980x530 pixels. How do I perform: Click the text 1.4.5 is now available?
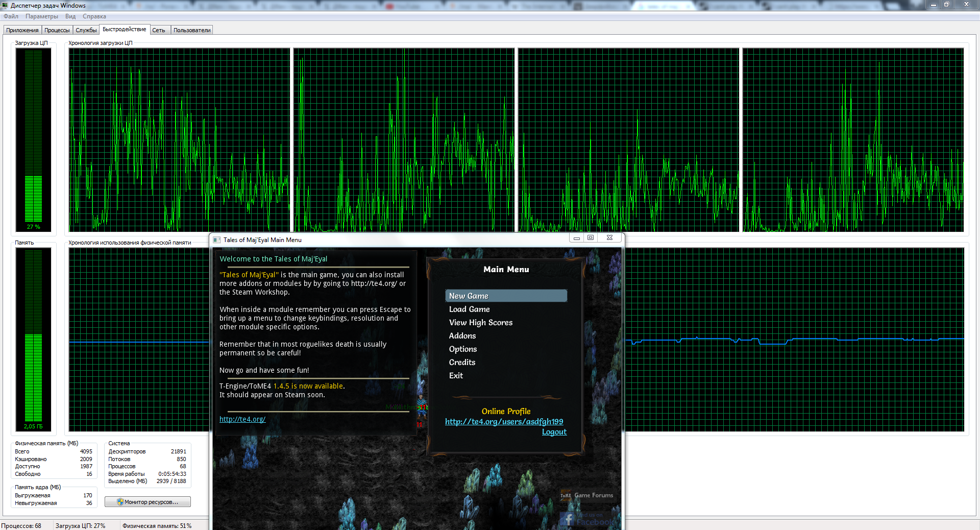pyautogui.click(x=308, y=386)
